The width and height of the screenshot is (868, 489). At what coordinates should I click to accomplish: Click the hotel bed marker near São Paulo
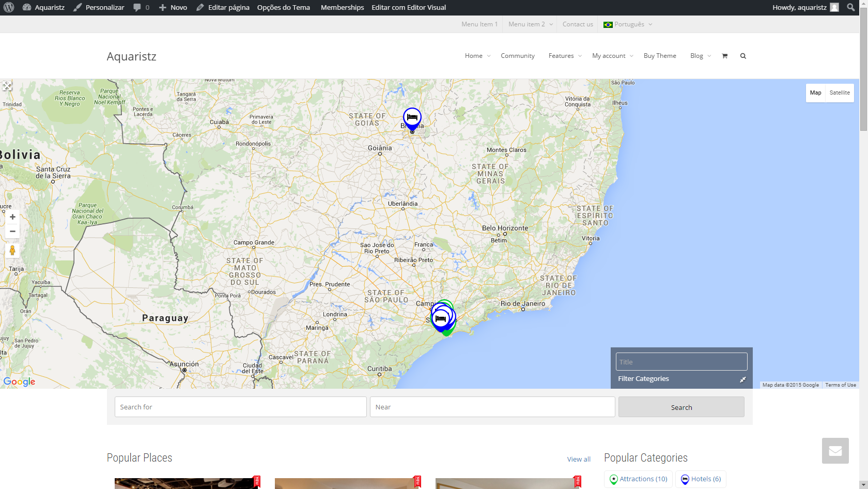pyautogui.click(x=441, y=319)
